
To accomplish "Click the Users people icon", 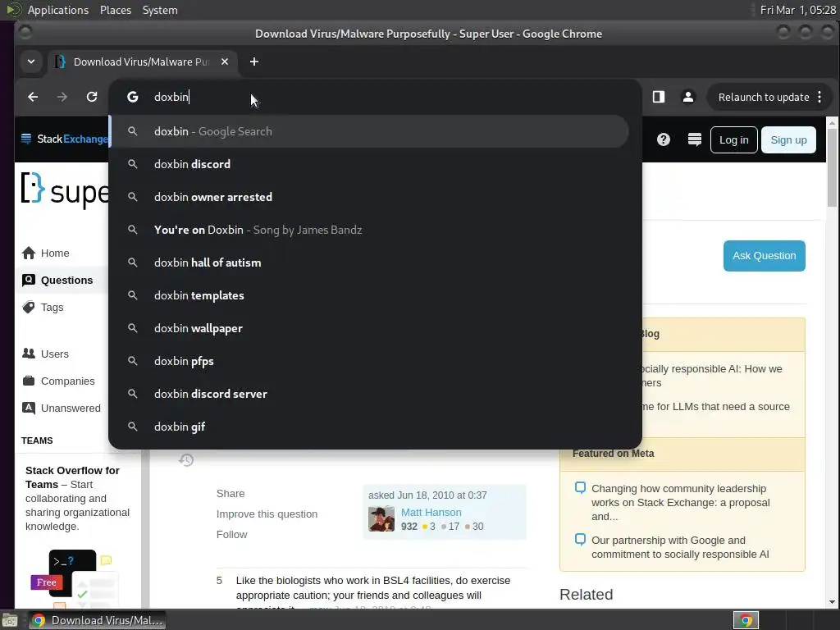I will 29,354.
